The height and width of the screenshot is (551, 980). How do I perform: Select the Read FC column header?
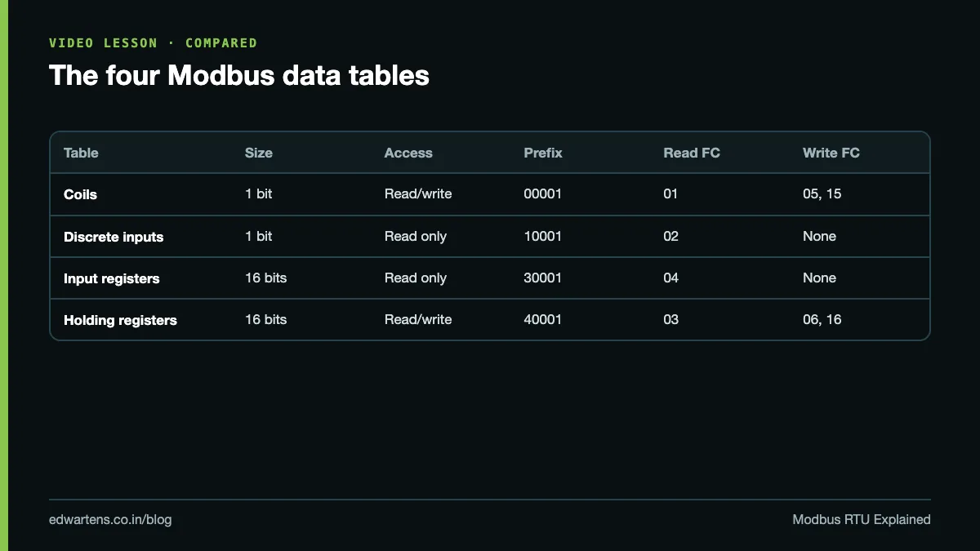tap(692, 153)
